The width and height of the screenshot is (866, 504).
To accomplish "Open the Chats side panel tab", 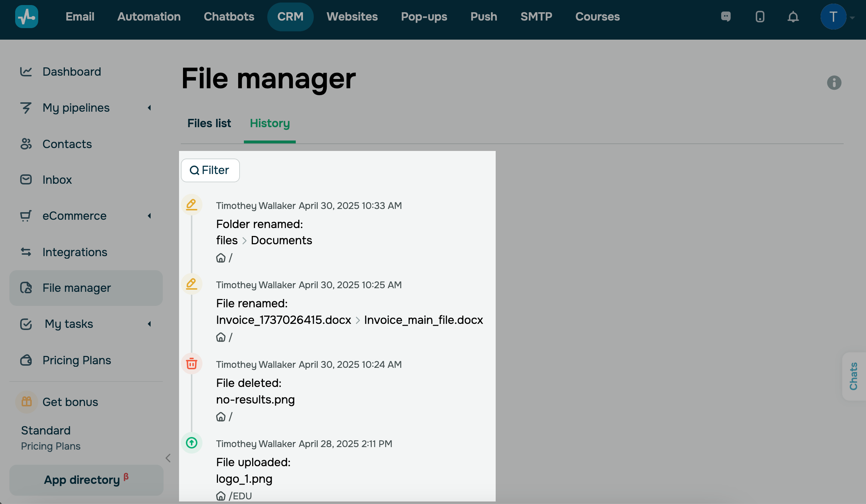I will click(853, 376).
